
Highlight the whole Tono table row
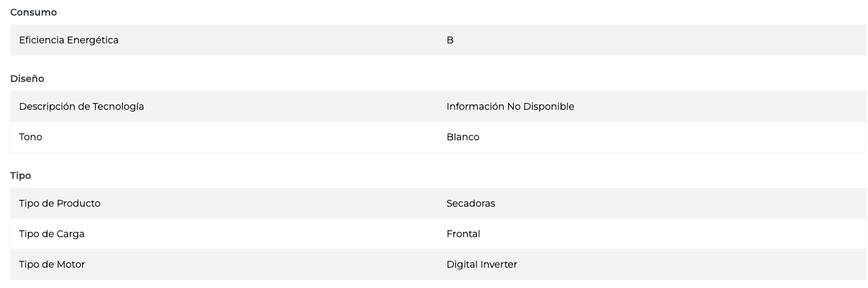coord(271,137)
